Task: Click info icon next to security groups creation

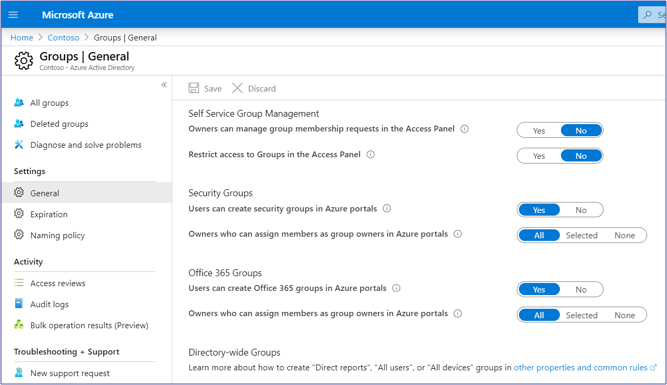Action: 387,208
